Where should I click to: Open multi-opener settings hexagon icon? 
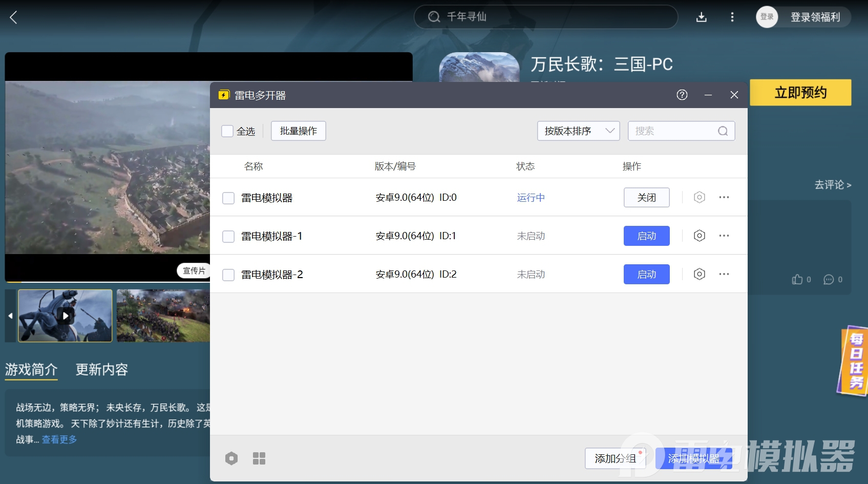(x=231, y=458)
